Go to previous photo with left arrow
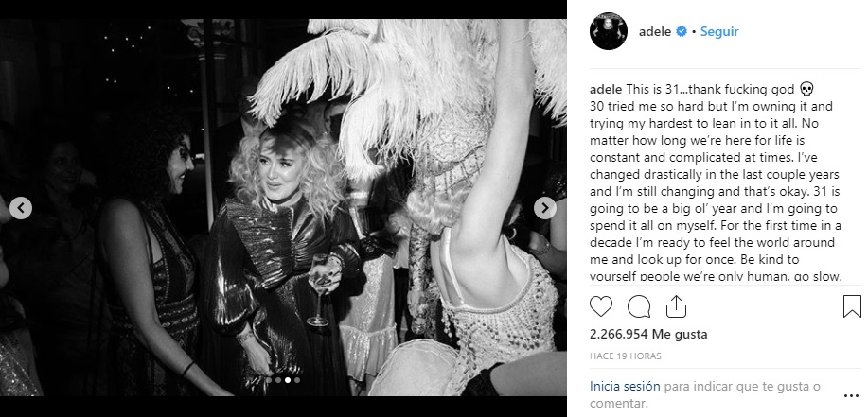 coord(21,208)
